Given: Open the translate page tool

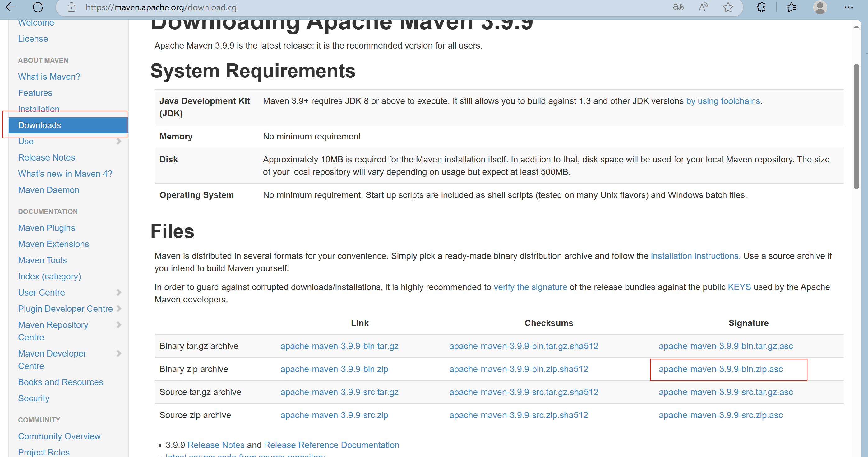Looking at the screenshot, I should coord(679,7).
